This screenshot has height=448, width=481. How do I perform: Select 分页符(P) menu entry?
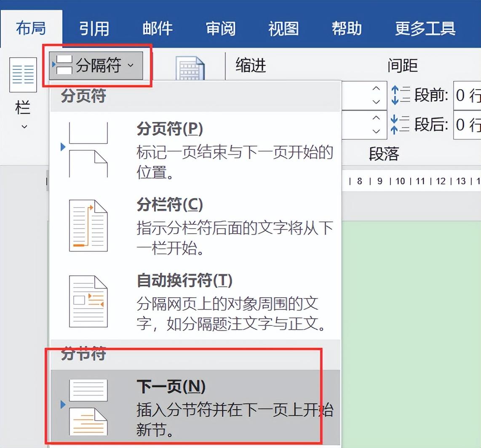coord(195,149)
